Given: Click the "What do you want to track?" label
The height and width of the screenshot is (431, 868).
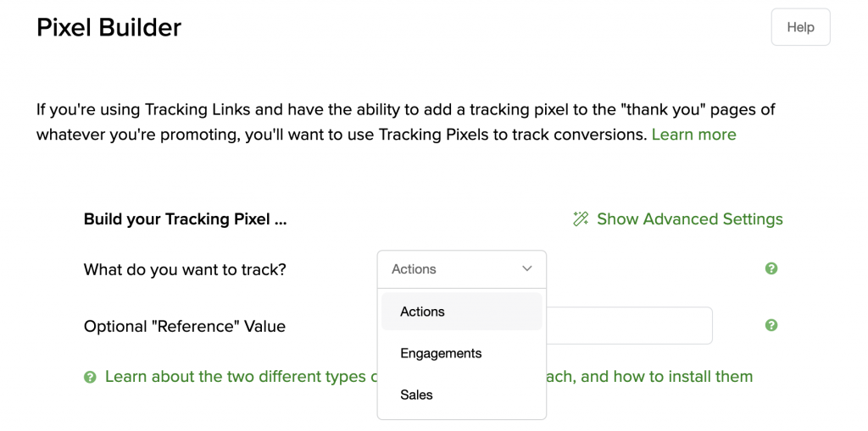Looking at the screenshot, I should 185,269.
